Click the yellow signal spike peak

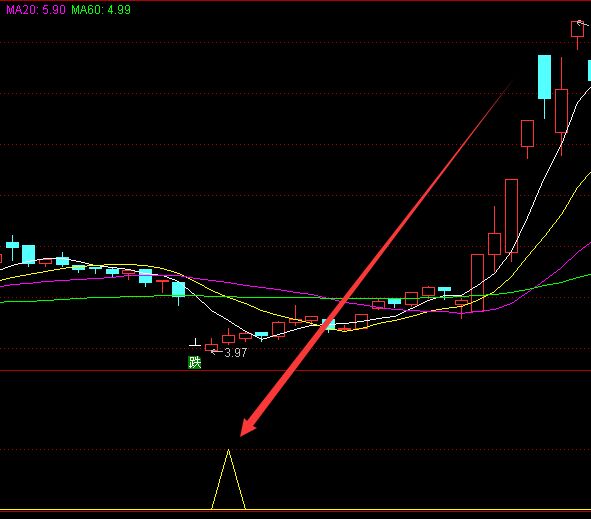point(228,450)
